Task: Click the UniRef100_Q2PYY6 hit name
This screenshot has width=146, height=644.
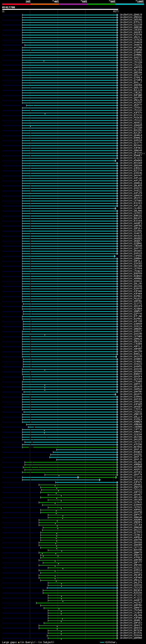Action: tap(131, 314)
